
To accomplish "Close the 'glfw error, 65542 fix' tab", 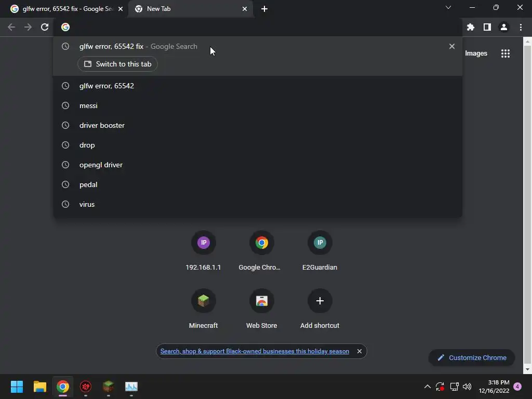I will pyautogui.click(x=121, y=9).
